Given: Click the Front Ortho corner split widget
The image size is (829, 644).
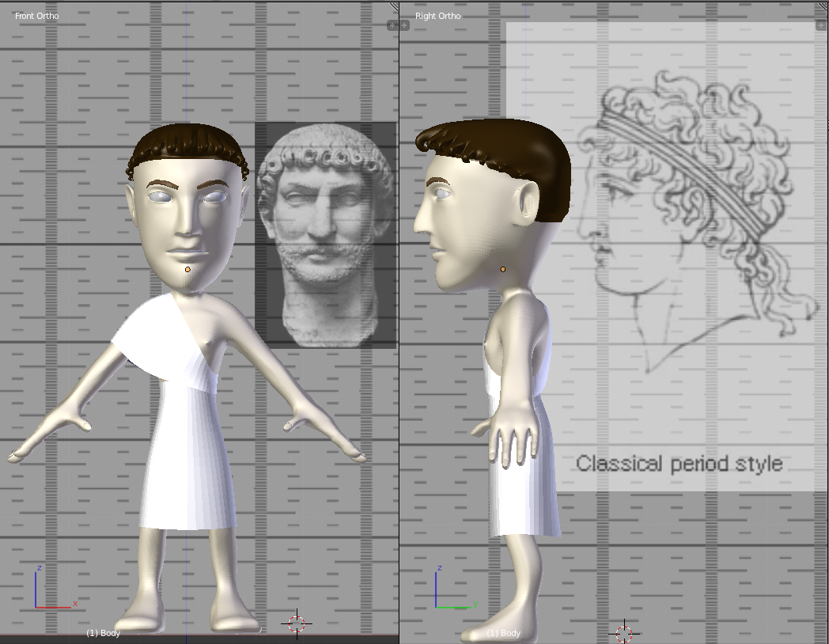Looking at the screenshot, I should click(394, 6).
